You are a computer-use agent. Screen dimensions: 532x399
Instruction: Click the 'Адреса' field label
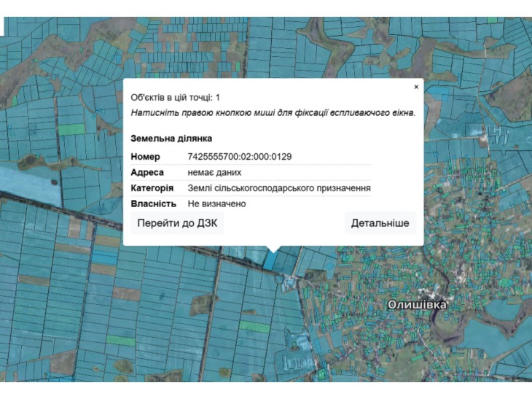pyautogui.click(x=147, y=172)
